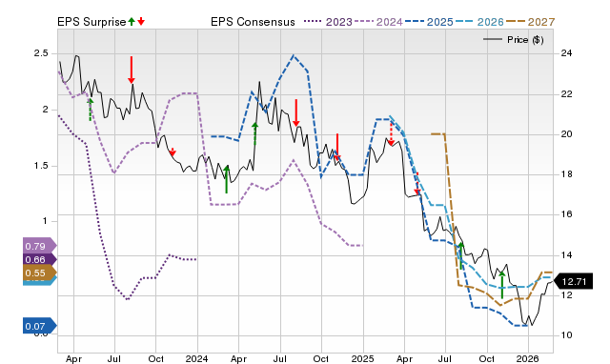
Task: Click the Price ($) legend entry
Action: coord(514,40)
